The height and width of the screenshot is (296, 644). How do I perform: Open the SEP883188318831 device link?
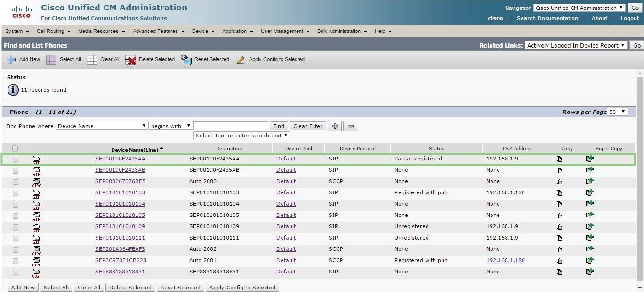[120, 272]
